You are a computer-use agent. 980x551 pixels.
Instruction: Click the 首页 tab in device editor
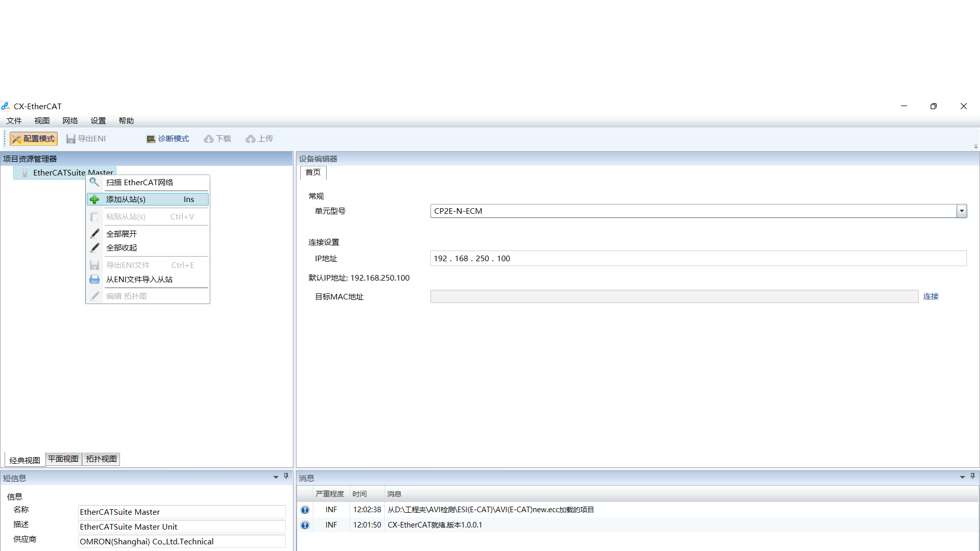tap(313, 172)
